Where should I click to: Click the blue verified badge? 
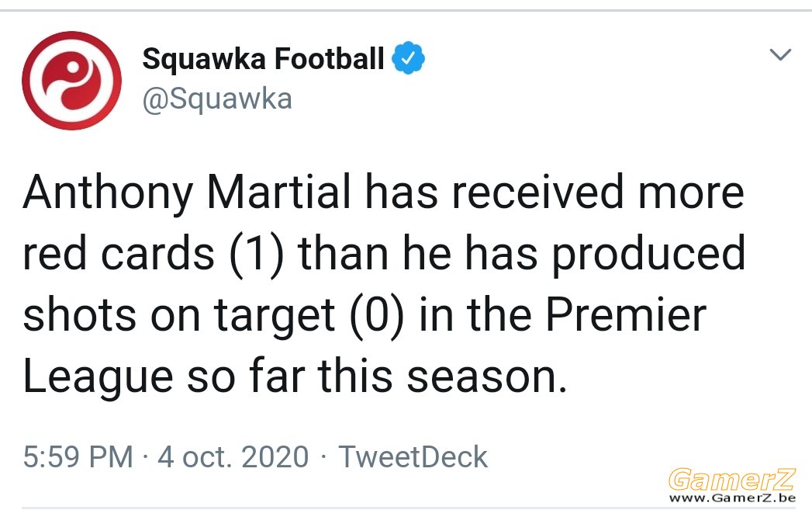pyautogui.click(x=408, y=57)
